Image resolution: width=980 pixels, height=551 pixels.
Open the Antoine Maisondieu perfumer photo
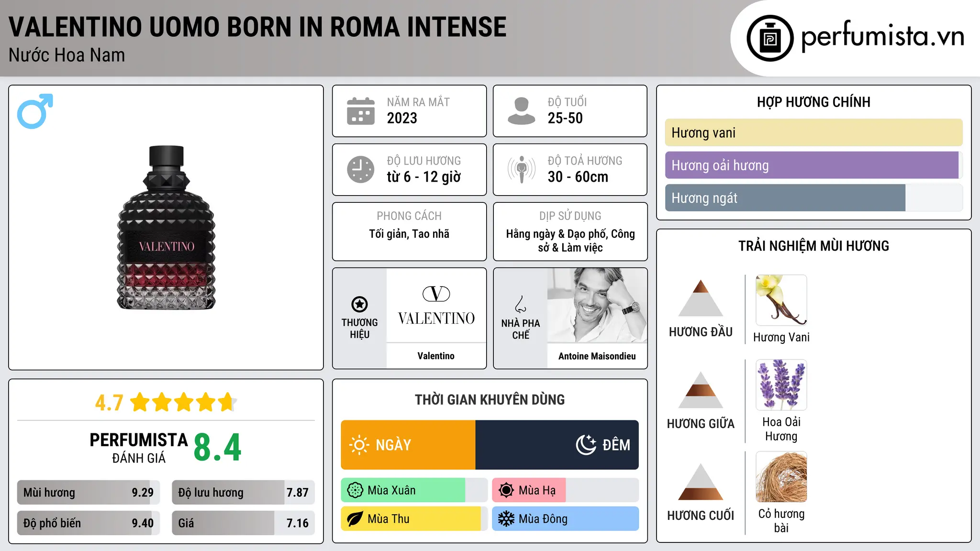click(597, 305)
